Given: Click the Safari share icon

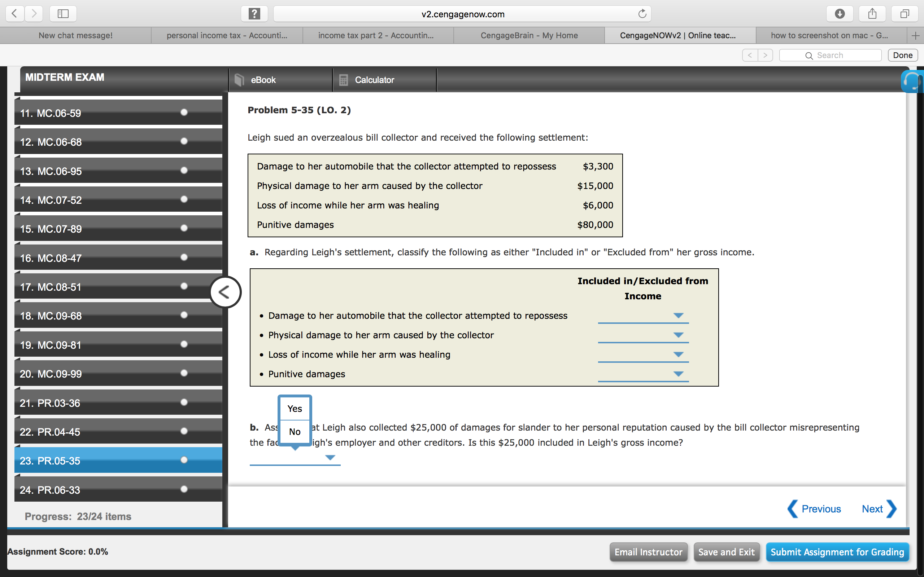Looking at the screenshot, I should point(872,14).
